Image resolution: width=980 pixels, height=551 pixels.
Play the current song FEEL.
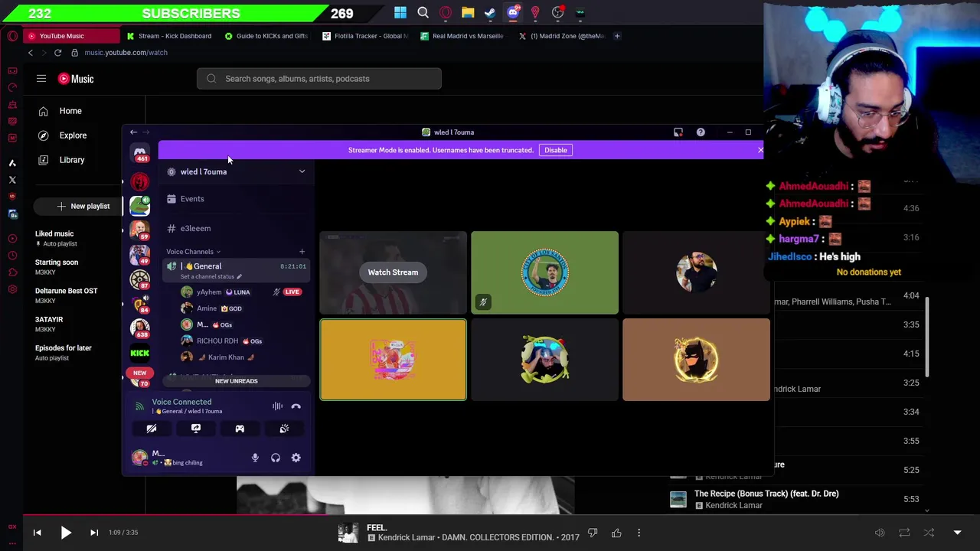(x=66, y=533)
